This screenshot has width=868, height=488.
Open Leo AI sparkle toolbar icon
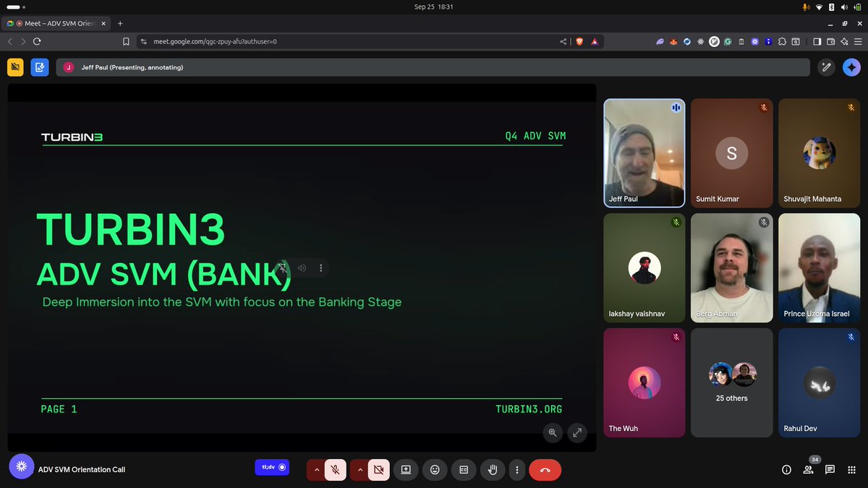click(844, 41)
